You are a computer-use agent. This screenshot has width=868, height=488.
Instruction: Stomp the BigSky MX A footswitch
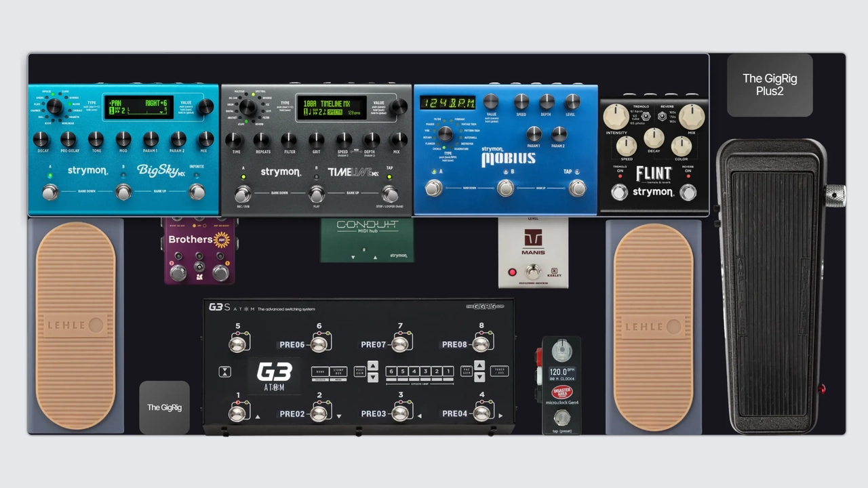tap(50, 192)
